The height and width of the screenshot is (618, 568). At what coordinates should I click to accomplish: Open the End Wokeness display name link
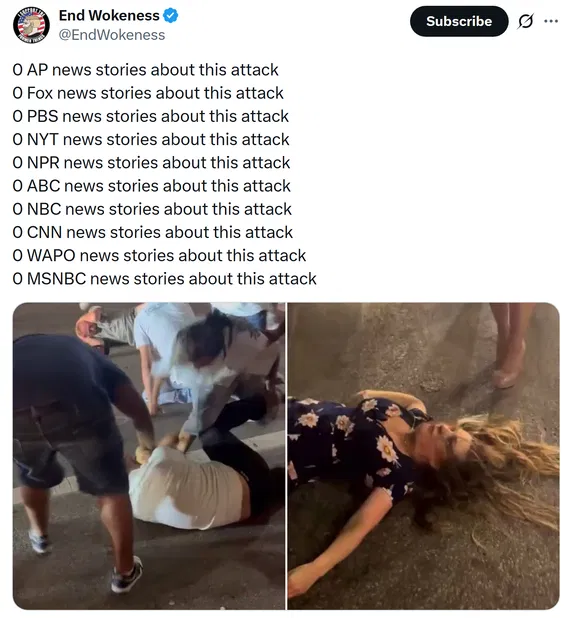[x=109, y=16]
